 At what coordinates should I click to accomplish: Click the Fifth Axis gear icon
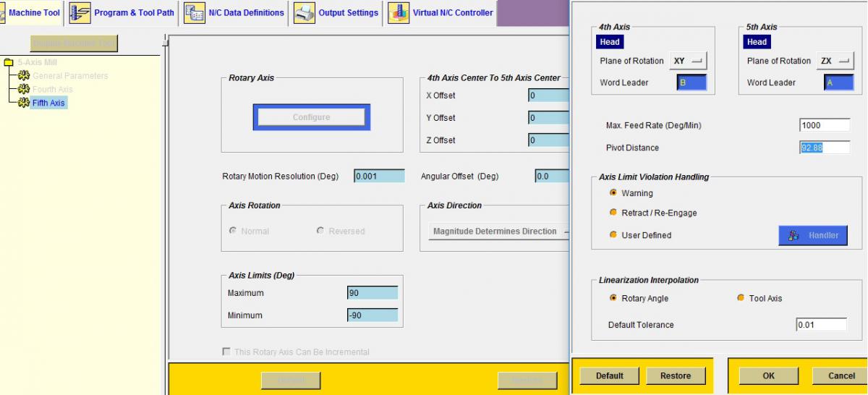(24, 103)
